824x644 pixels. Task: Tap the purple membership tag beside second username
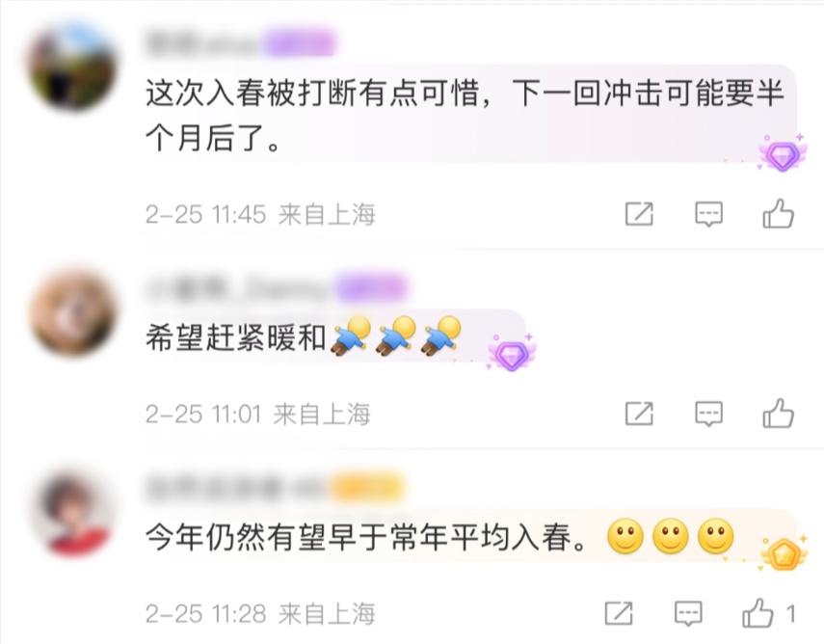click(371, 287)
